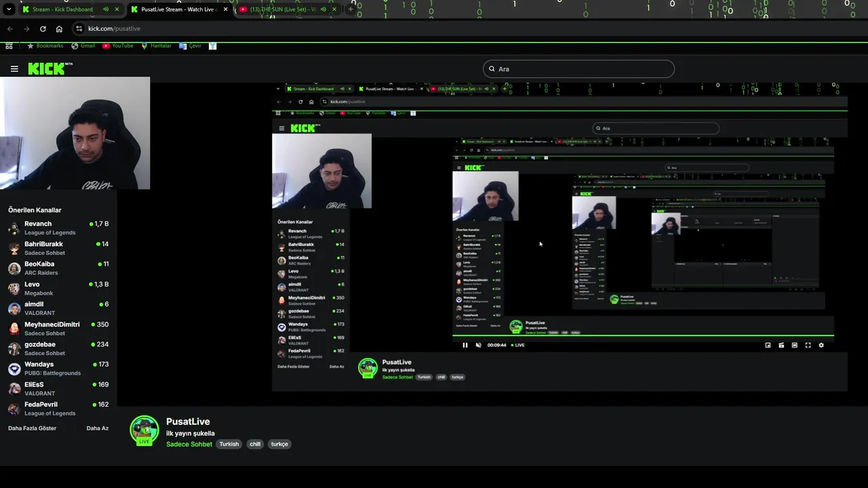This screenshot has height=488, width=868.
Task: Switch to THE SUN (Live Set) YouTube tab in the top tab strip
Action: click(x=288, y=9)
